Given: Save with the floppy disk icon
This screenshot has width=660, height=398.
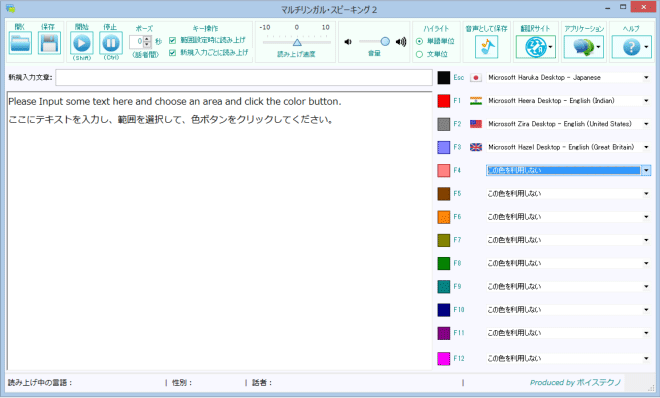Looking at the screenshot, I should [49, 43].
